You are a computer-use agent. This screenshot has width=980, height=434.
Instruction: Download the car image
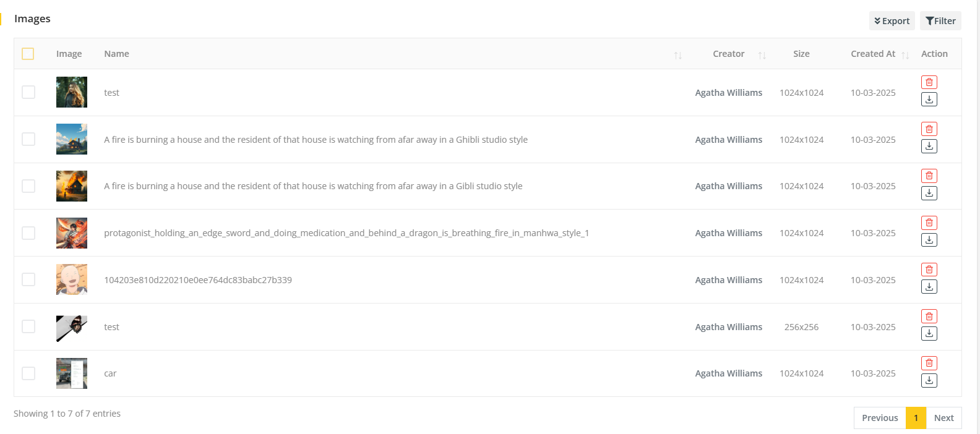coord(929,381)
